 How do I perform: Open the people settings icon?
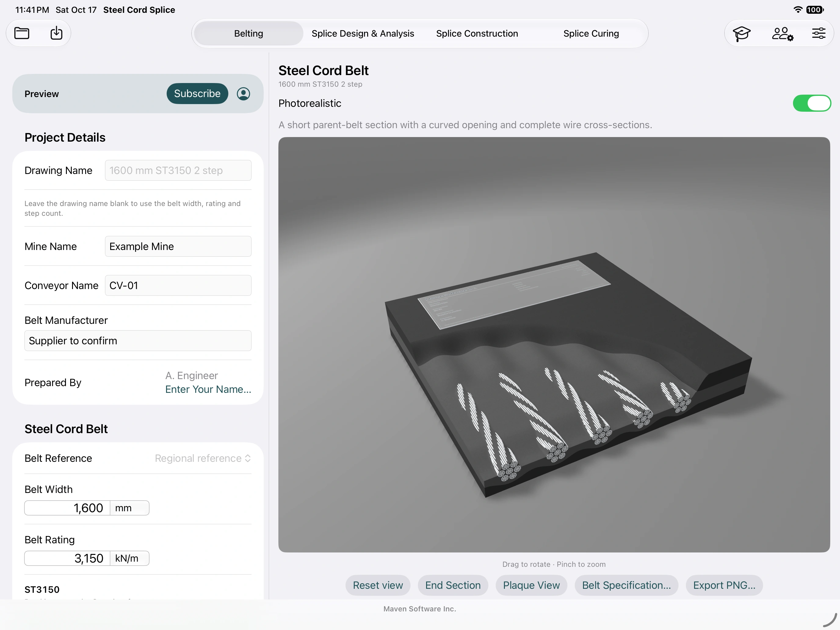pos(782,33)
